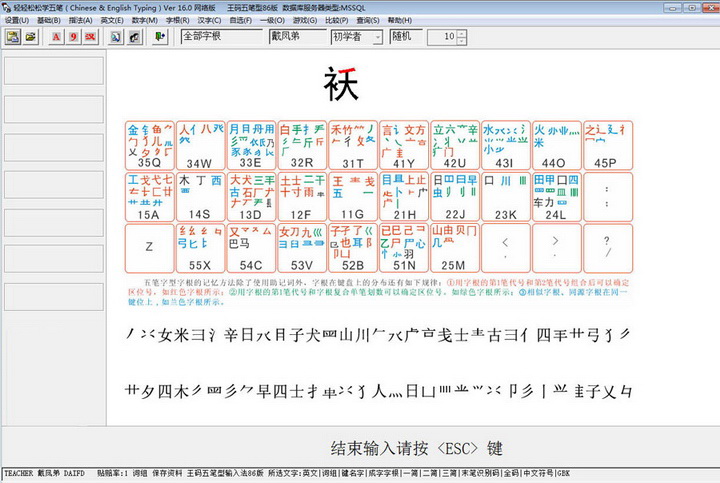Click the 15A key on keyboard chart
Image resolution: width=720 pixels, height=483 pixels.
pyautogui.click(x=149, y=197)
